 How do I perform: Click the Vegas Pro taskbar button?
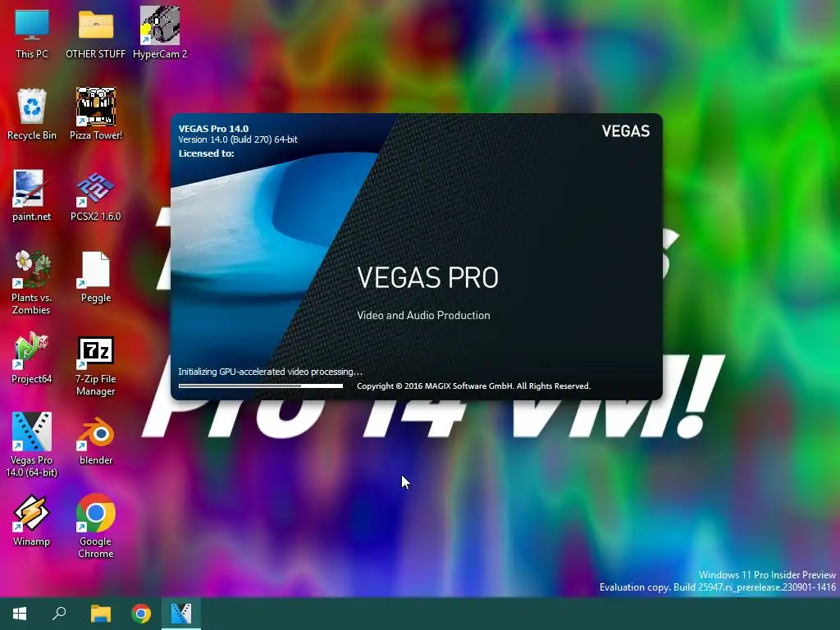tap(181, 614)
